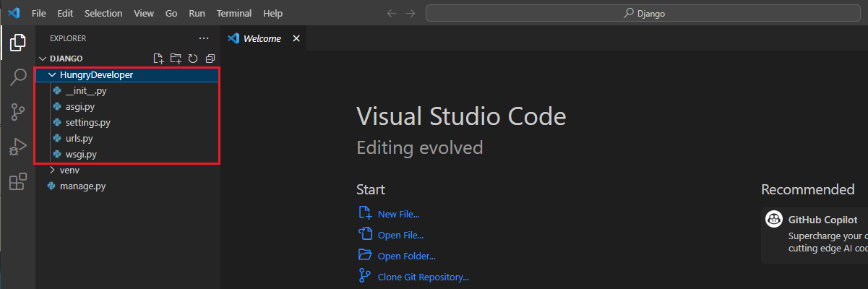Click the VS Code logo in title bar
Image resolution: width=868 pixels, height=289 pixels.
(14, 13)
